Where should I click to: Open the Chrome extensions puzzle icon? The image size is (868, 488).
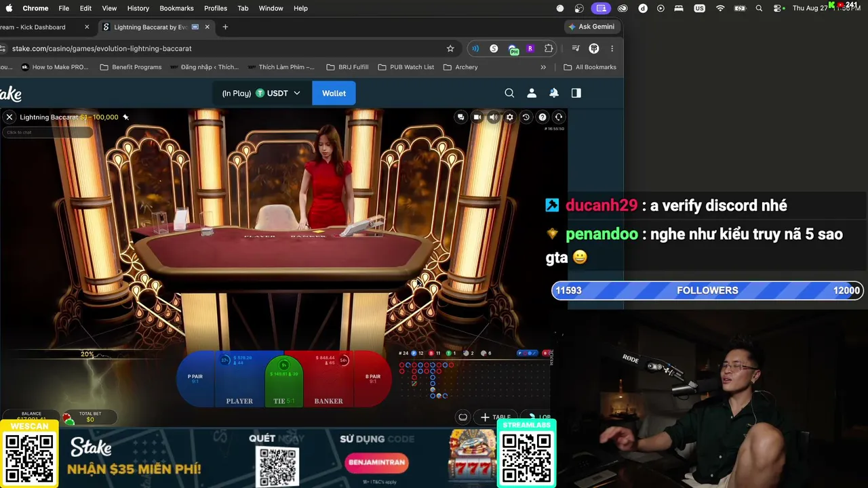coord(549,49)
